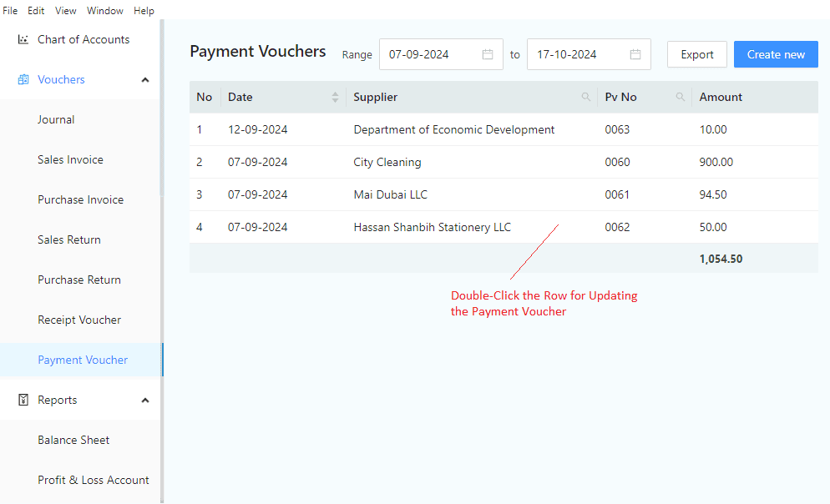The height and width of the screenshot is (504, 830).
Task: Click the Amount column header
Action: point(755,97)
